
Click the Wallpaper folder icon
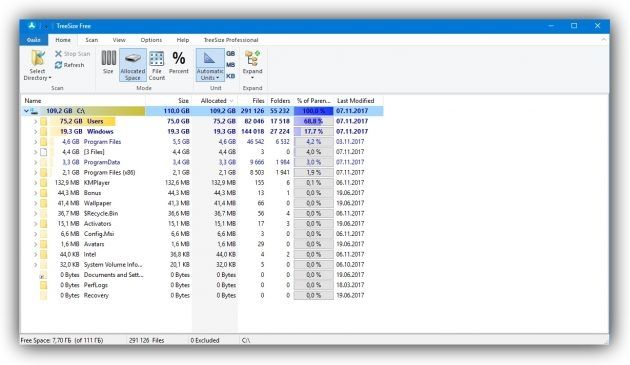[x=43, y=203]
